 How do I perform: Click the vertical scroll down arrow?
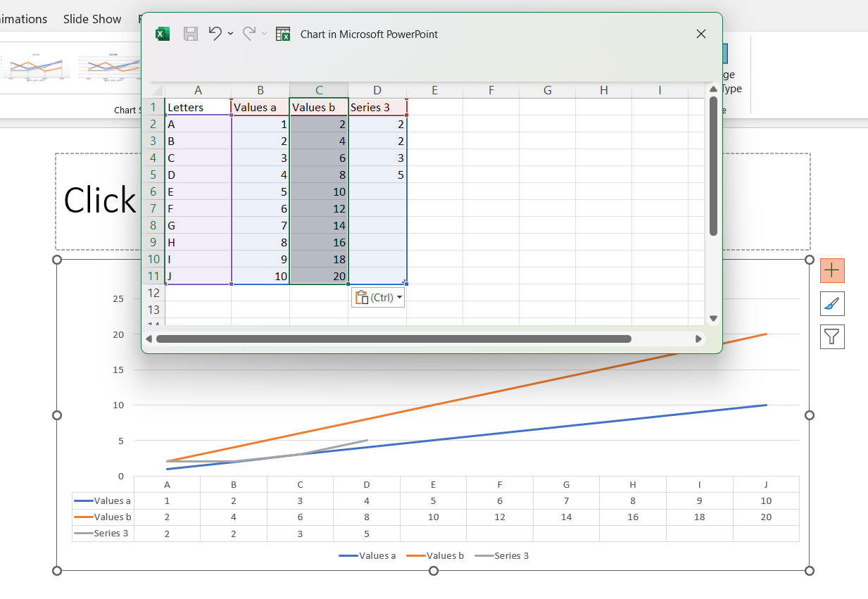coord(713,319)
